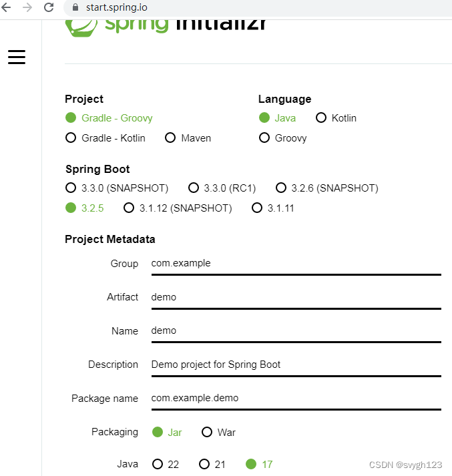Choose War packaging
The height and width of the screenshot is (476, 452).
point(218,432)
